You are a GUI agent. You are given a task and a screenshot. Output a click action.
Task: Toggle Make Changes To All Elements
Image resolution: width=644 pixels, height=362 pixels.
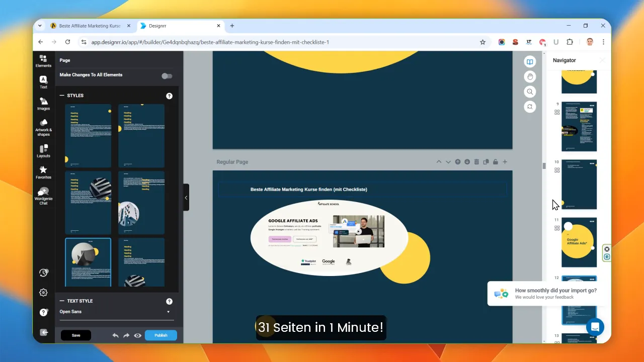[x=167, y=76]
